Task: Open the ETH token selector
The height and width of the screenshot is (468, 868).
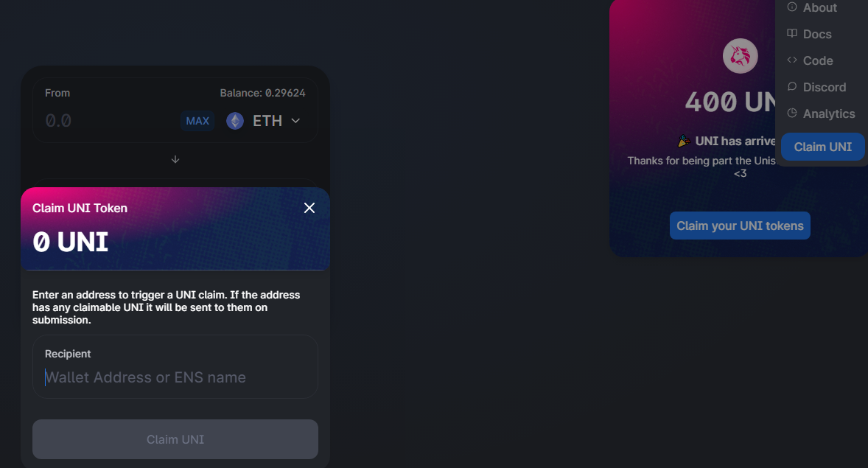Action: [x=264, y=121]
